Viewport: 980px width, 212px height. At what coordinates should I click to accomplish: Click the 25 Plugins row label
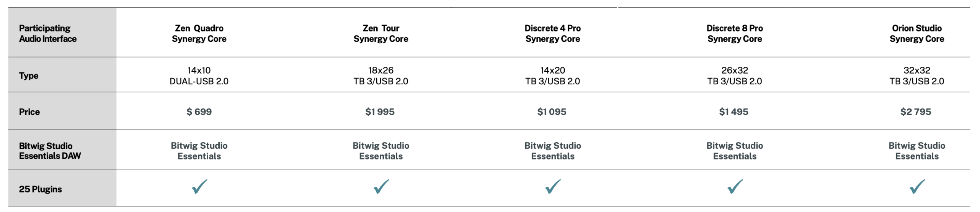40,189
